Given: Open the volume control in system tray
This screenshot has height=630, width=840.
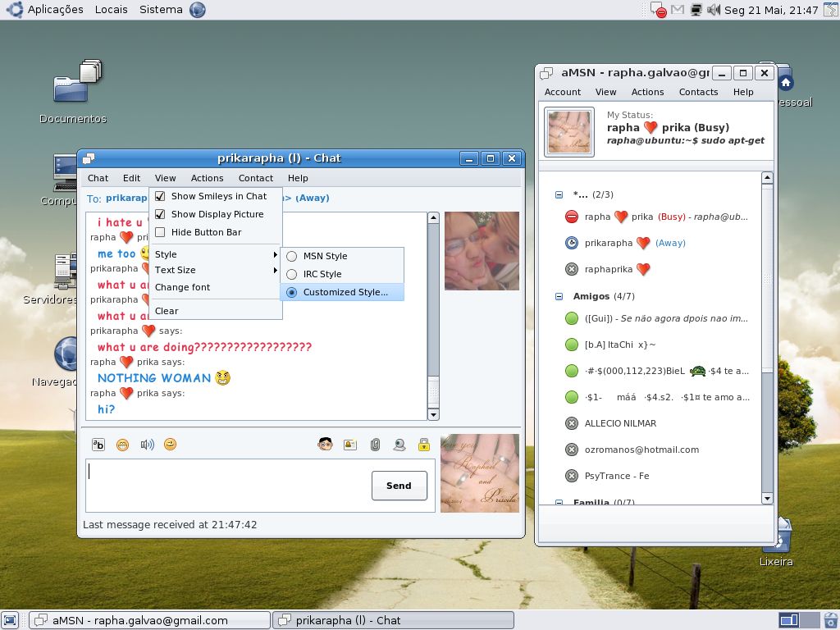Looking at the screenshot, I should click(x=713, y=10).
